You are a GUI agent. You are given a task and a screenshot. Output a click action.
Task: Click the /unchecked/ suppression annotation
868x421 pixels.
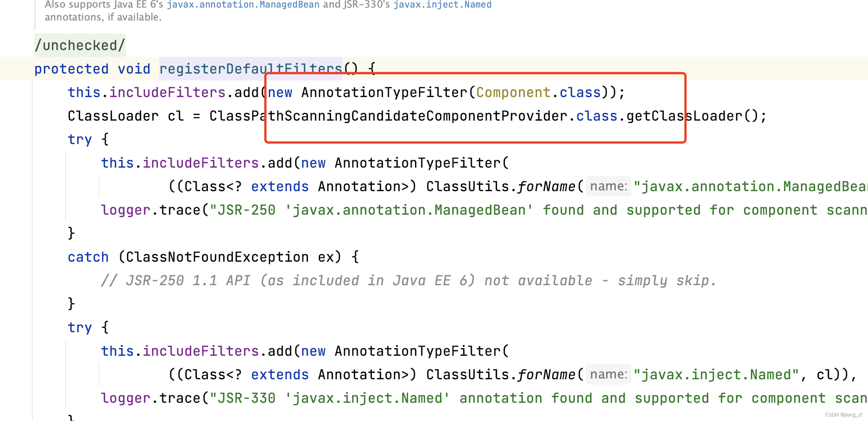[x=80, y=46]
